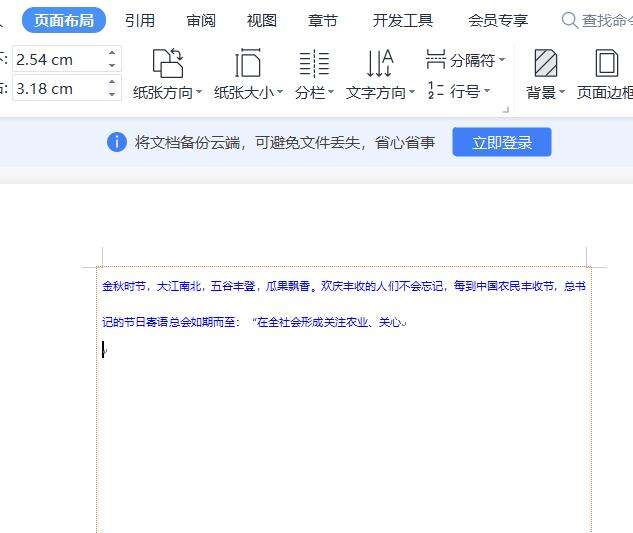Switch to the 审阅 tab
The image size is (633, 533).
pos(201,20)
